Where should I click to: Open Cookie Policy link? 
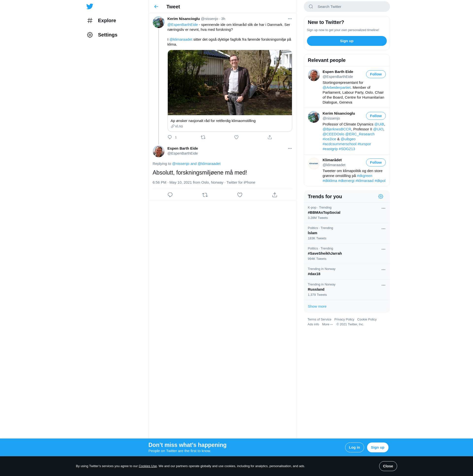[367, 319]
